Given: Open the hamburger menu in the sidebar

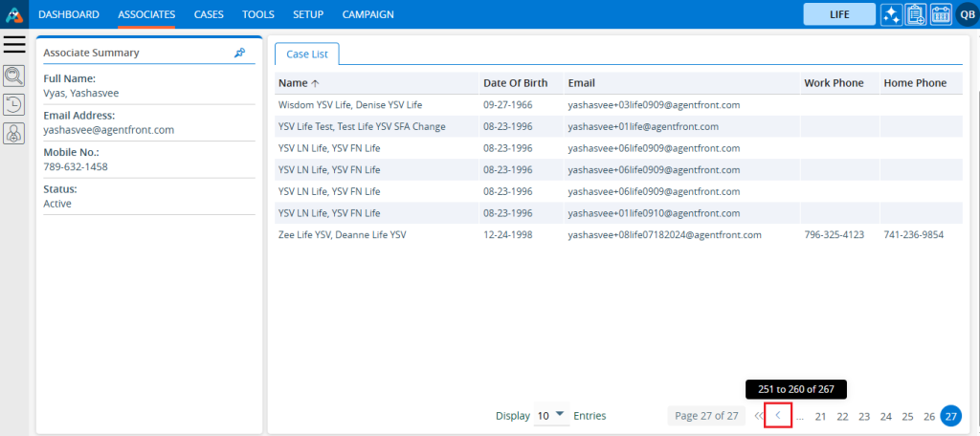Looking at the screenshot, I should click(x=14, y=44).
